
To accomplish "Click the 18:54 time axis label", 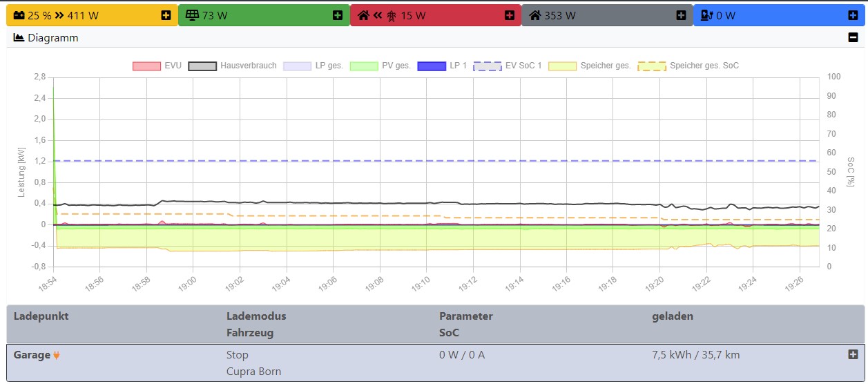I will [x=48, y=283].
